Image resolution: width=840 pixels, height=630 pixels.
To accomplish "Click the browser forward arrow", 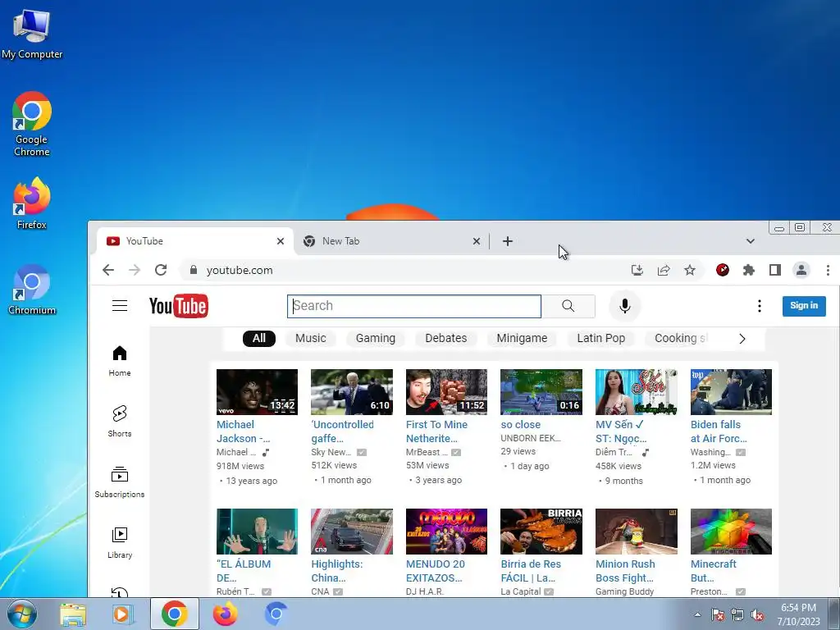I will click(135, 270).
